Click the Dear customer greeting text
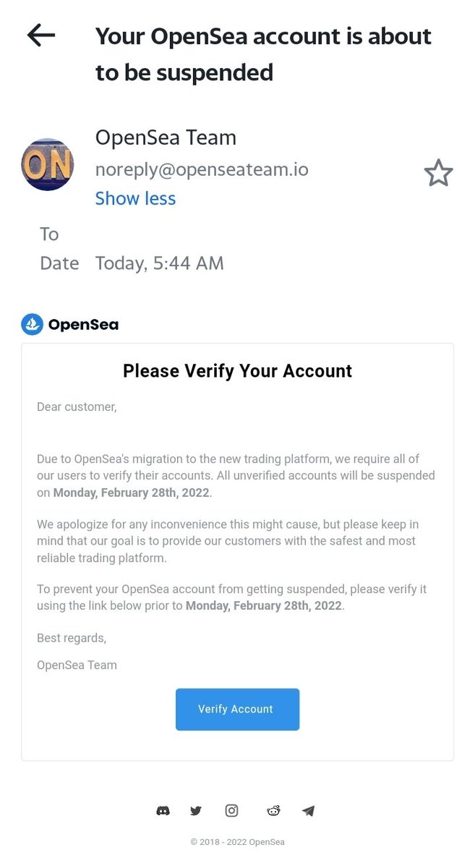Image resolution: width=475 pixels, height=868 pixels. tap(77, 407)
